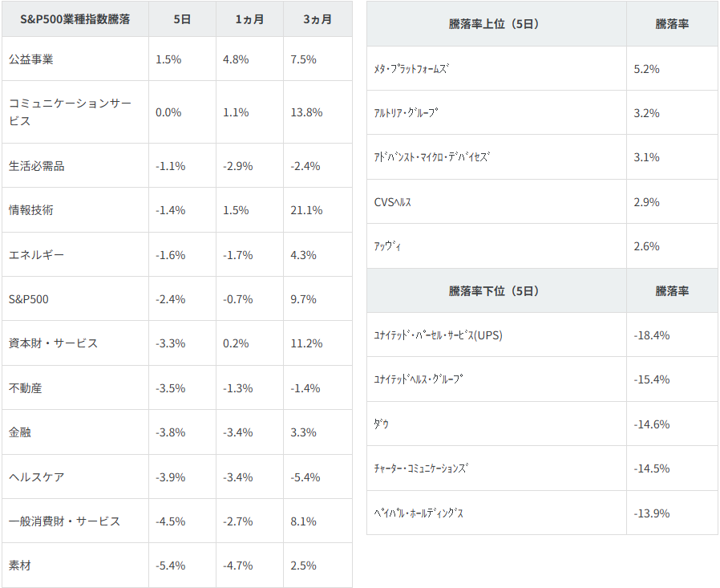Click the S&P500 index row label

click(29, 299)
